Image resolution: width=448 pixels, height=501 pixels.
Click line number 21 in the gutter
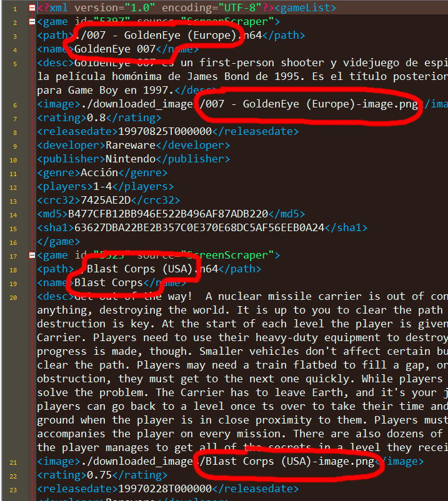pos(13,462)
